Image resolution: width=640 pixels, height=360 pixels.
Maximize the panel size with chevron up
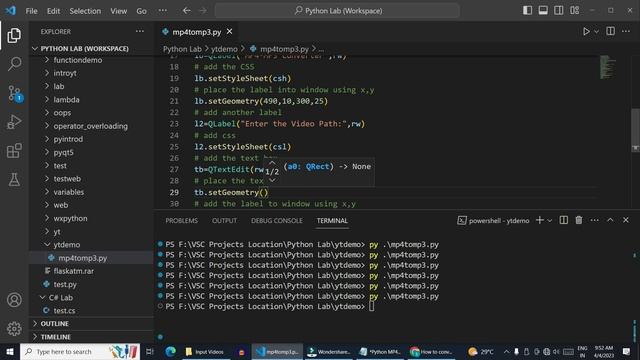tap(610, 220)
